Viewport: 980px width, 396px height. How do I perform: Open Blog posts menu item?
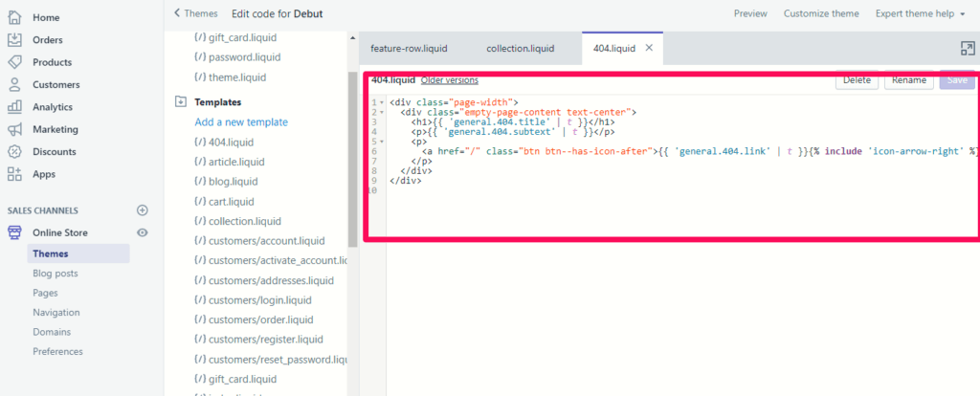tap(56, 274)
